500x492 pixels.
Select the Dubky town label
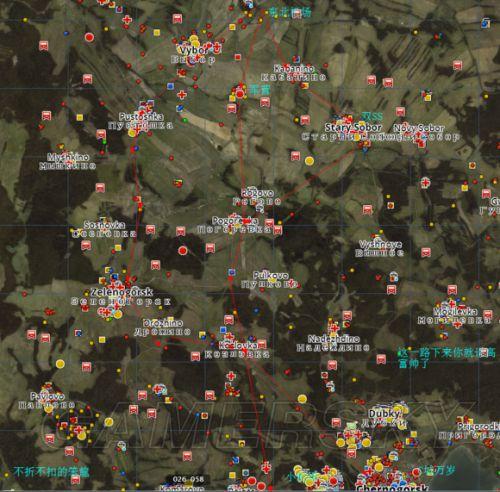(x=384, y=414)
